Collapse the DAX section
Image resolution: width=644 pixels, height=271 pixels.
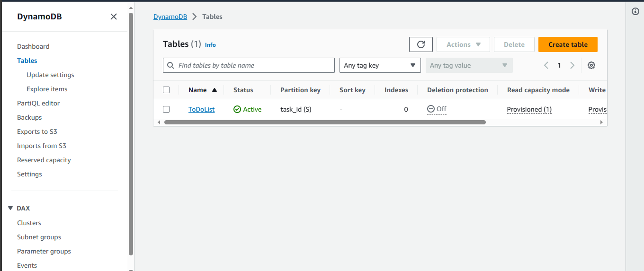point(10,208)
